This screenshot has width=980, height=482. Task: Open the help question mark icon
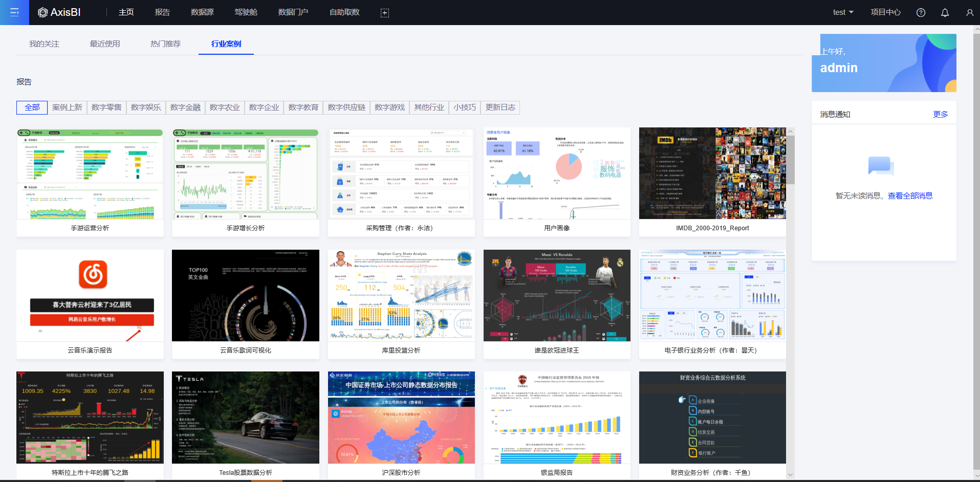tap(921, 13)
